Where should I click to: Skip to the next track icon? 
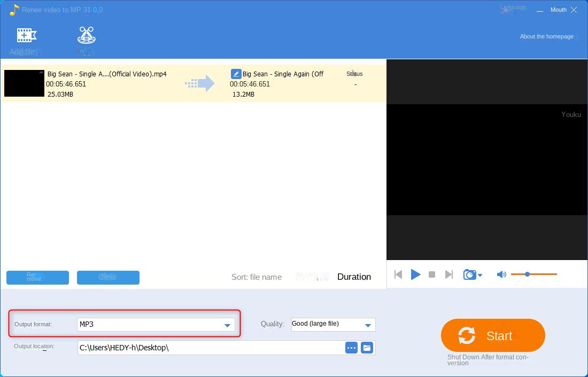point(449,274)
